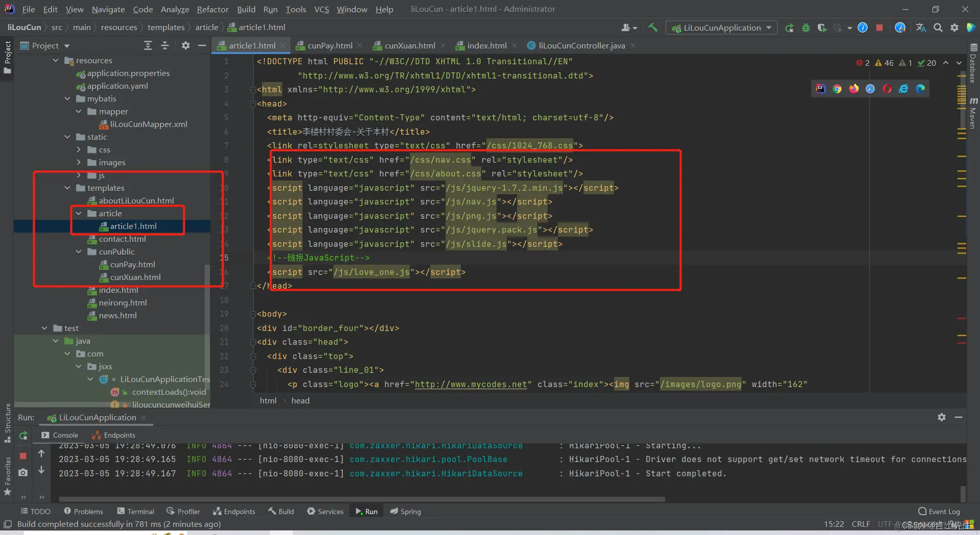Toggle the Database tool window
The width and height of the screenshot is (980, 535).
coord(973,63)
